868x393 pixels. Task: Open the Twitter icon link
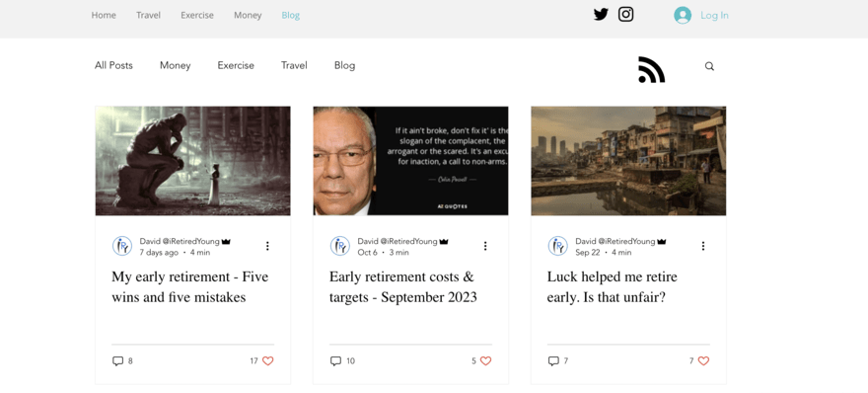(601, 15)
